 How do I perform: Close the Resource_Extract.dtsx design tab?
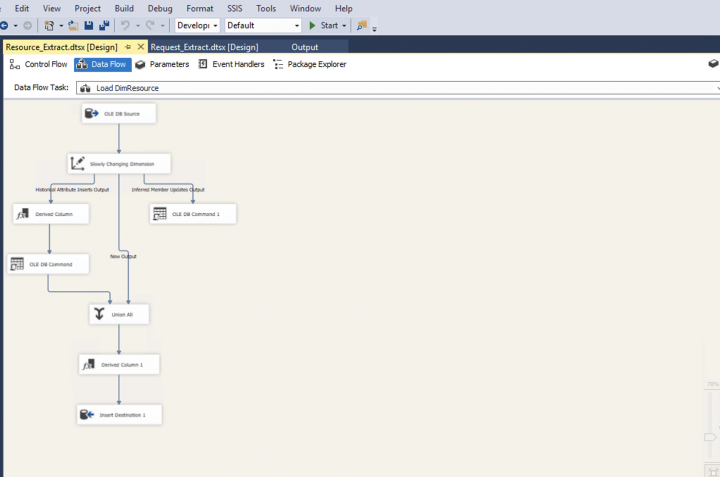[x=141, y=47]
